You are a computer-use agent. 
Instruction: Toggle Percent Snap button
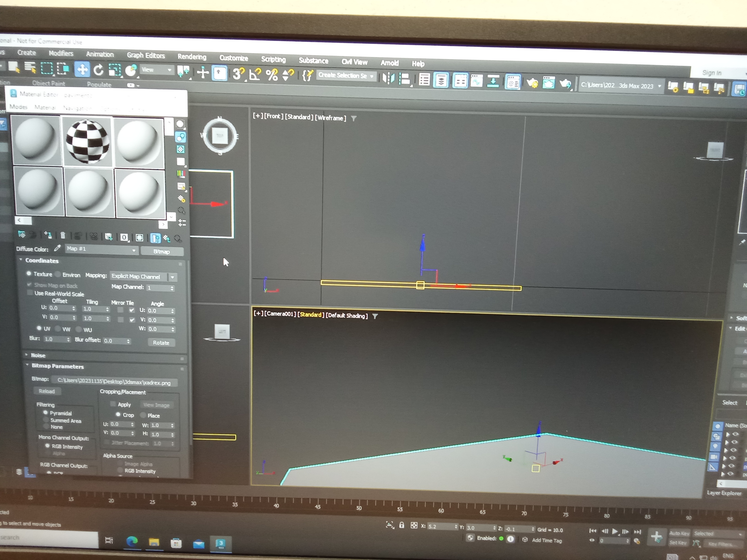click(271, 75)
